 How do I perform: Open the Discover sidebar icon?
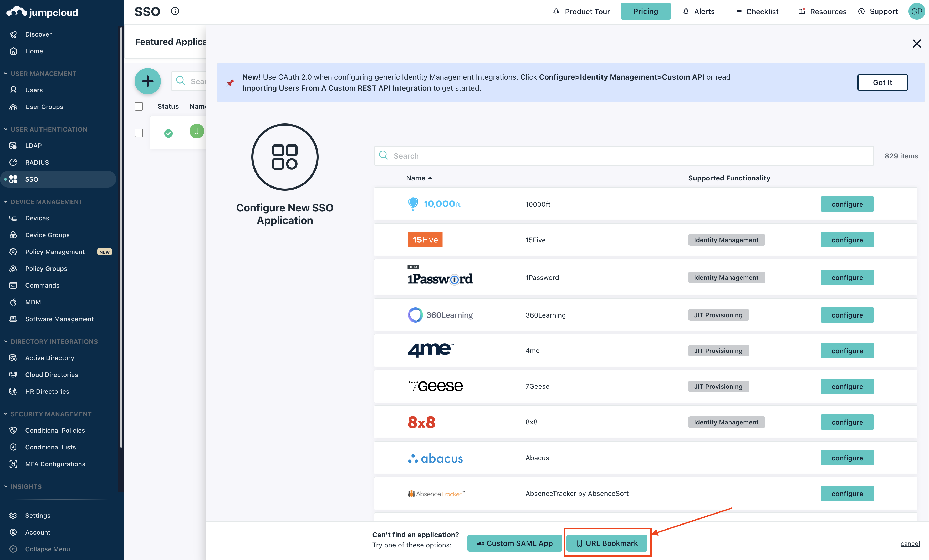13,34
